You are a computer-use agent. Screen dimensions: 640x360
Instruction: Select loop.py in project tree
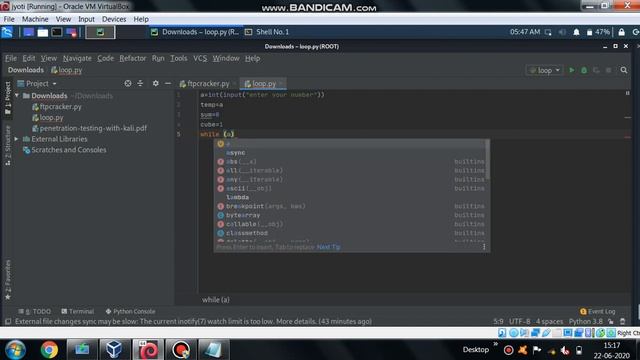pos(48,118)
